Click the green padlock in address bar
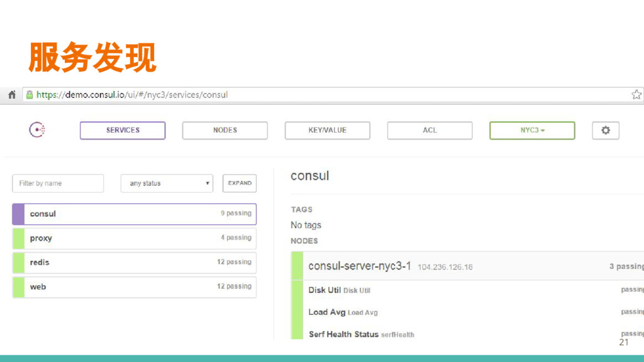Viewport: 644px width, 362px height. [30, 95]
